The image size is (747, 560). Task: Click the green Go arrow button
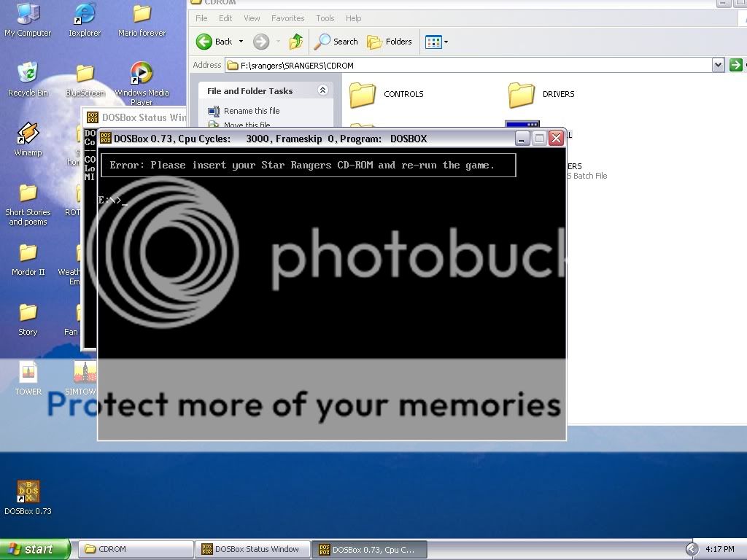735,65
